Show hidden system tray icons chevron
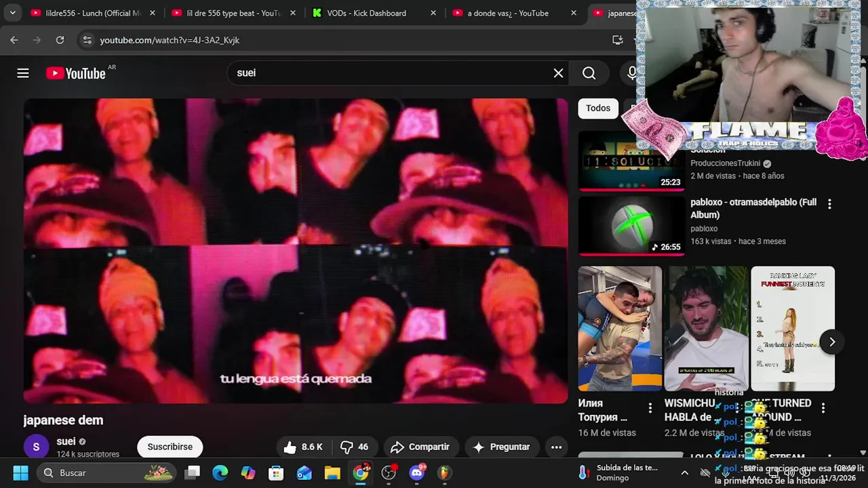 [685, 472]
